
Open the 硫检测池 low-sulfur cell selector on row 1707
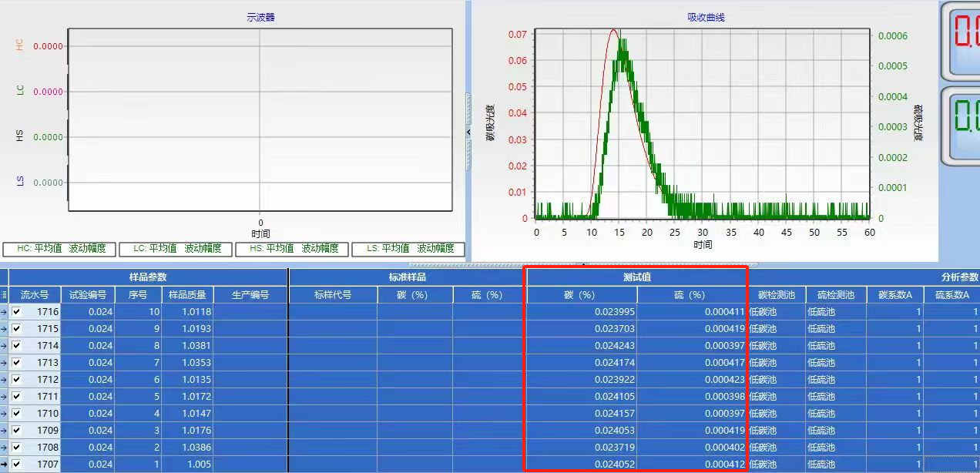[x=836, y=464]
